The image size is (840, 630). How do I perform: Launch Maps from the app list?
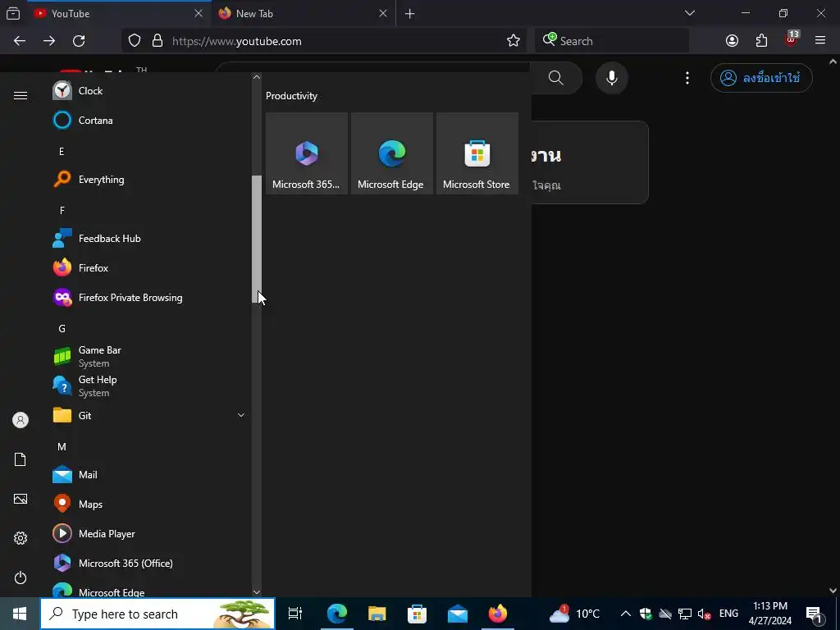149,504
